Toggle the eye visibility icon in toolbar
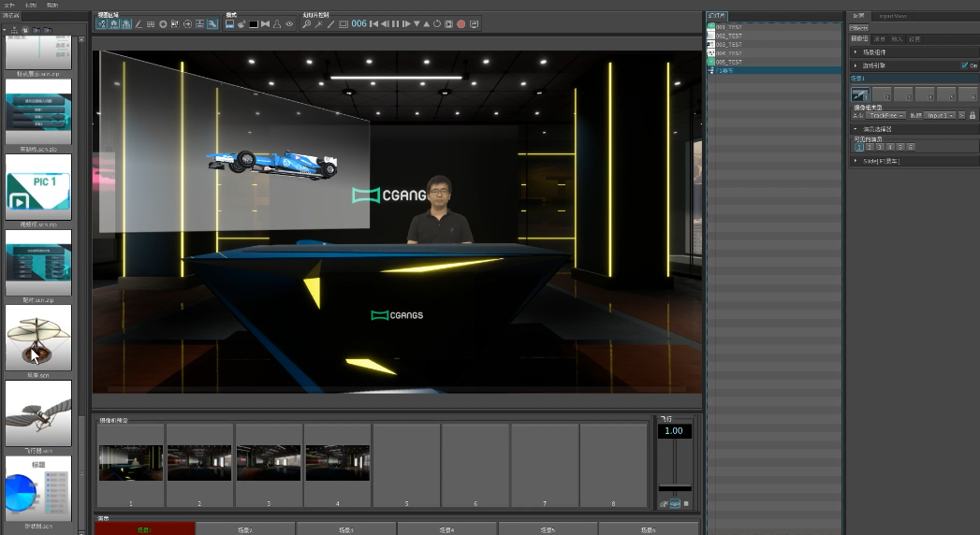980x535 pixels. pyautogui.click(x=289, y=23)
